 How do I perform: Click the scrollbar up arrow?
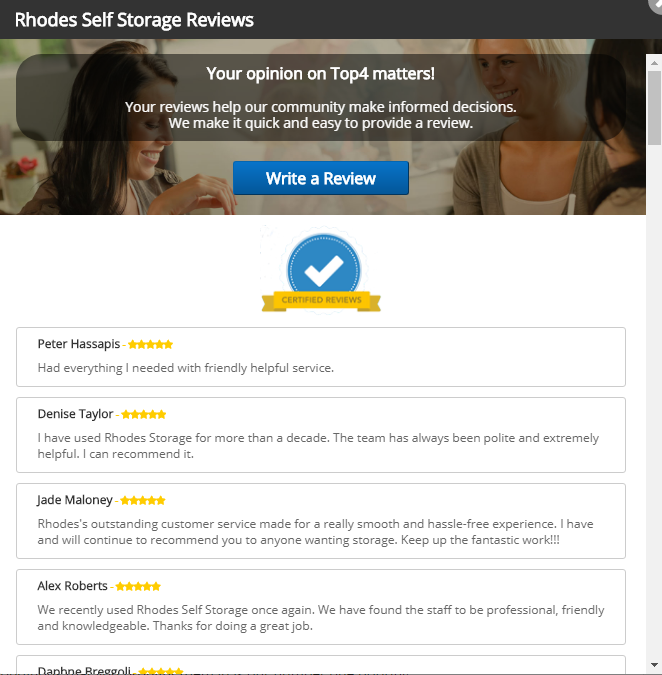654,63
